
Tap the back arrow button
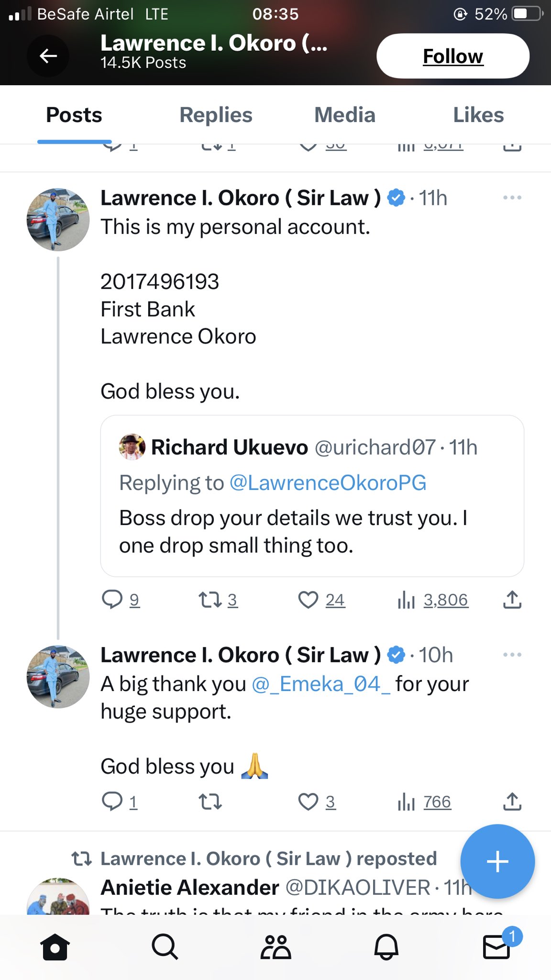click(x=48, y=56)
